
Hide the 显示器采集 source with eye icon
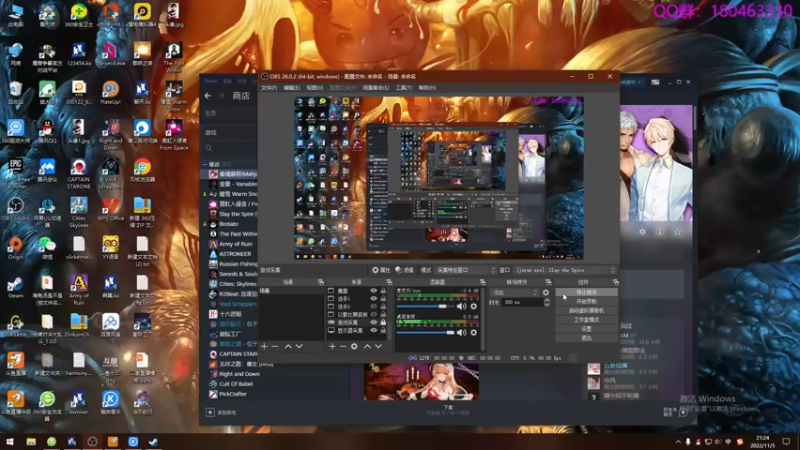click(x=373, y=331)
